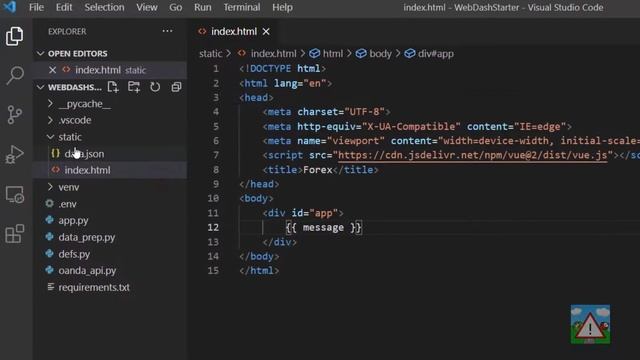Image resolution: width=640 pixels, height=360 pixels.
Task: Close index.html in Open Editors list
Action: [52, 70]
